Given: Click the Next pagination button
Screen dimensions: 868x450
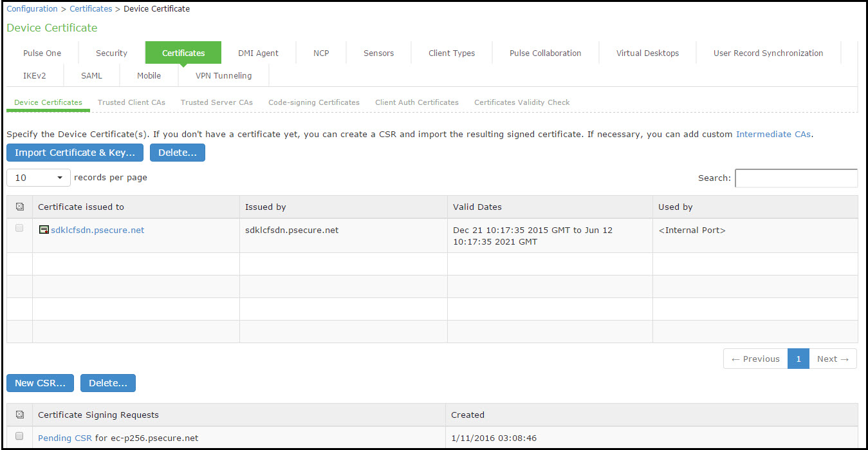Looking at the screenshot, I should point(833,359).
